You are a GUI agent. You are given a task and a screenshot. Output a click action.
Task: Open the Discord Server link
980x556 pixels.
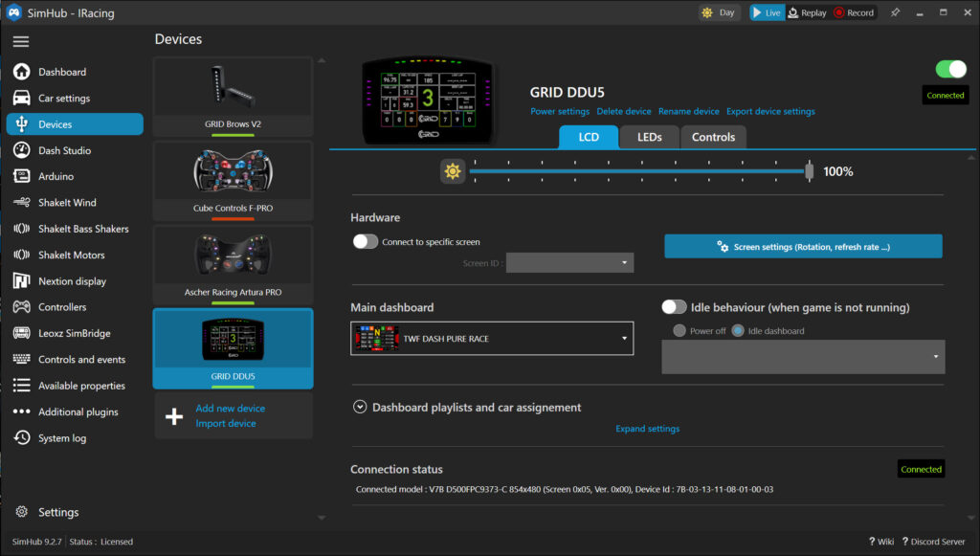tap(934, 542)
